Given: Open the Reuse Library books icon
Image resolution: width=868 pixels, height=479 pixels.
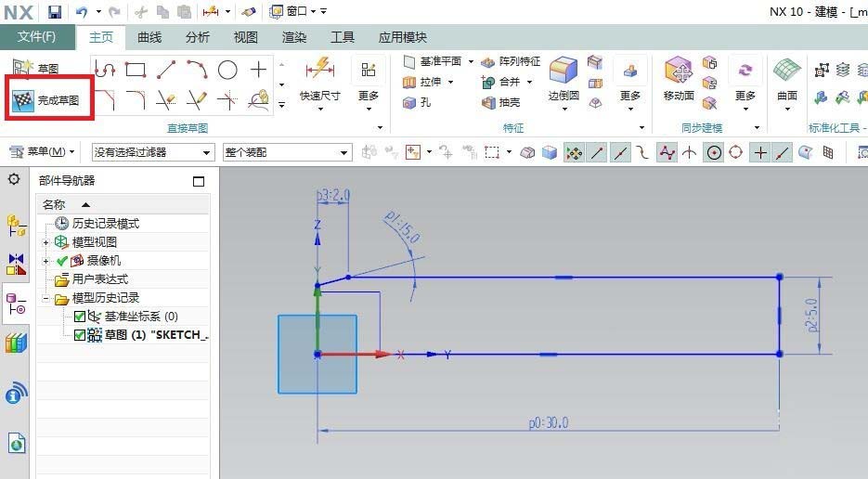Looking at the screenshot, I should pyautogui.click(x=16, y=343).
